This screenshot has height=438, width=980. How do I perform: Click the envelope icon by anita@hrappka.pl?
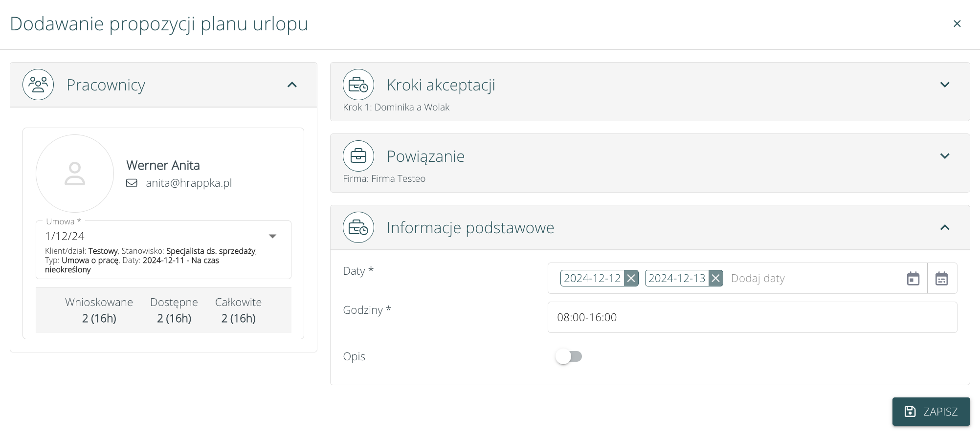tap(132, 183)
